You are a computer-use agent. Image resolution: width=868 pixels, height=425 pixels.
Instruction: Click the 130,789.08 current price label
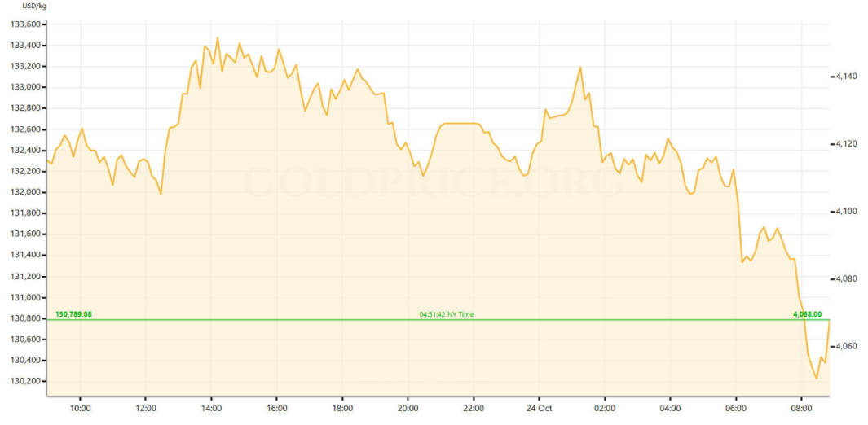click(73, 313)
